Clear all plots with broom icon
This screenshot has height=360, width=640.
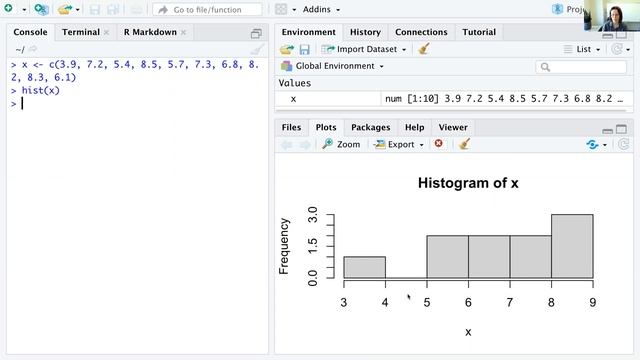click(x=464, y=144)
